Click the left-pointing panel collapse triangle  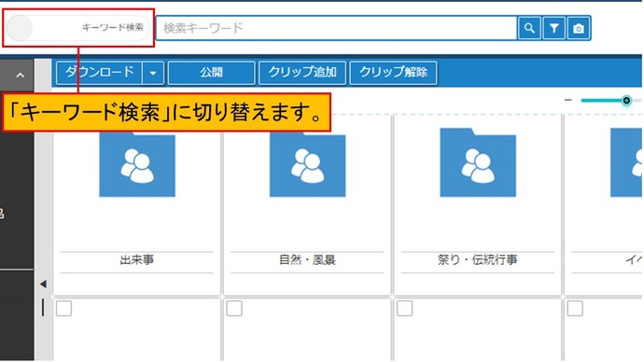pyautogui.click(x=43, y=284)
